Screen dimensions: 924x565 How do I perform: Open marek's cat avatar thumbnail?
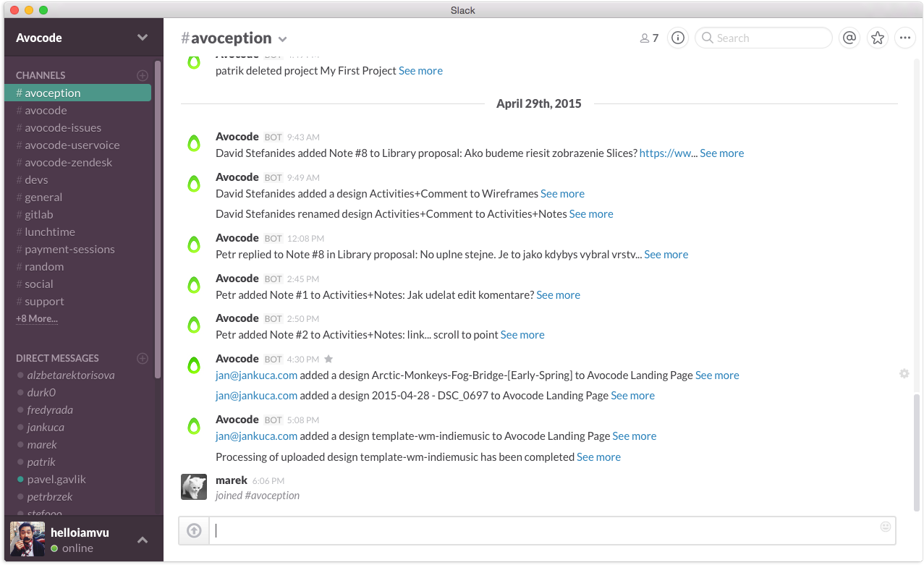(194, 487)
